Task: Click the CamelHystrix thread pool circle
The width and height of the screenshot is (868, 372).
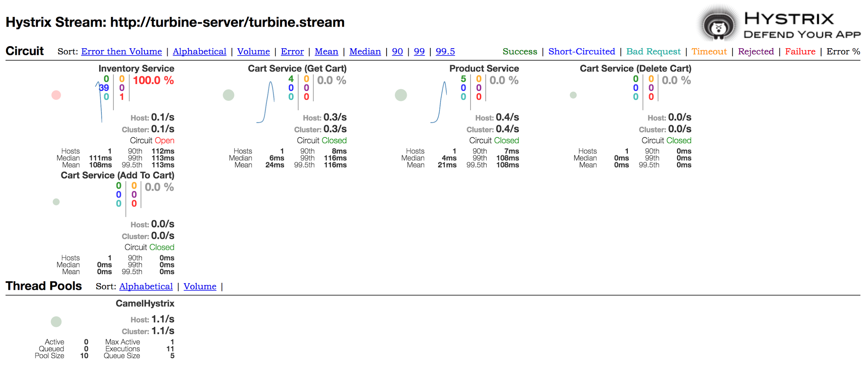Action: [x=56, y=322]
